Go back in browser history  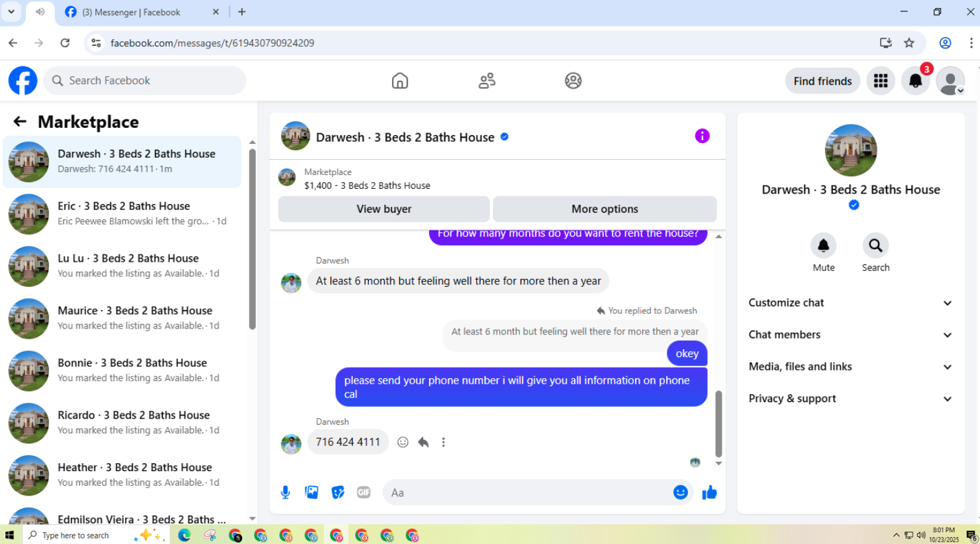pos(13,43)
